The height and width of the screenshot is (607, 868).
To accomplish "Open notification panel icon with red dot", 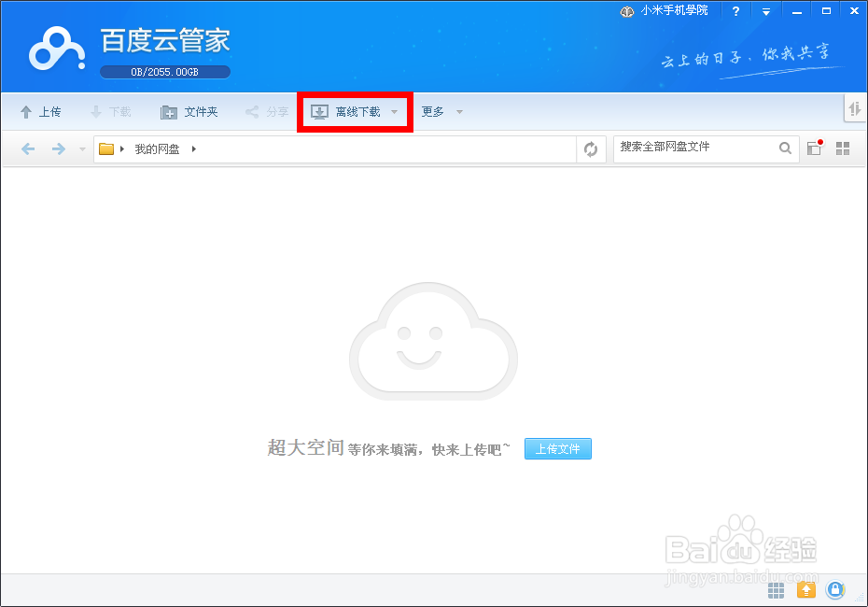I will (x=814, y=148).
